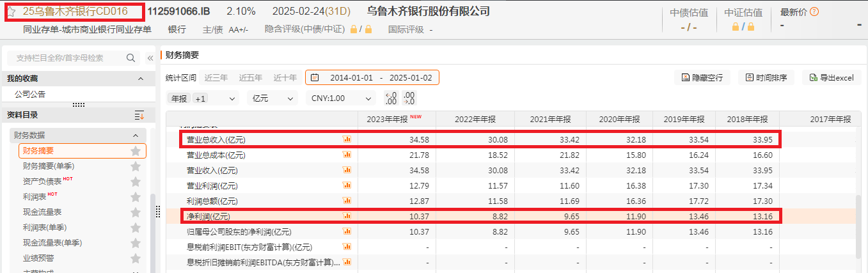868x273 pixels.
Task: Toggle the favorite star for 现金流量表
Action: [136, 212]
